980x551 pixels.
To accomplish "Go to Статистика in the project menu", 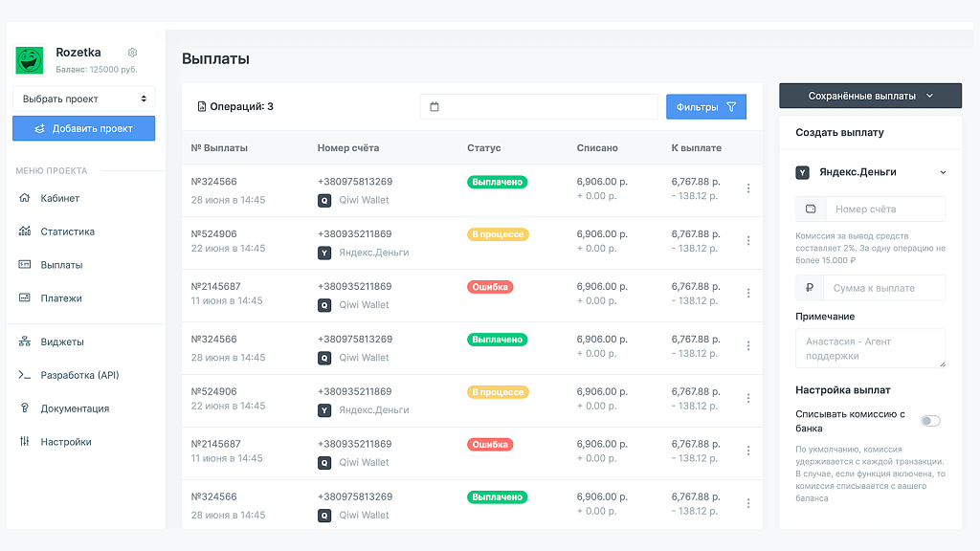I will coord(67,231).
